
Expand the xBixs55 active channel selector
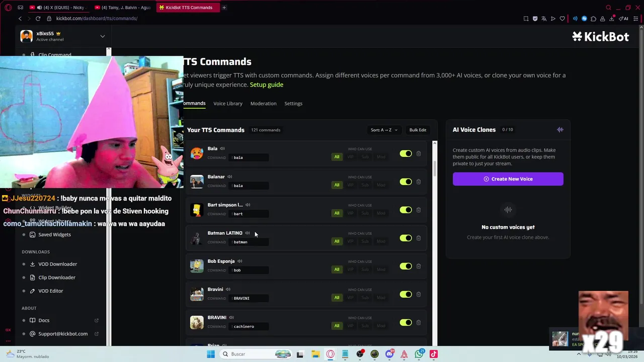point(102,36)
